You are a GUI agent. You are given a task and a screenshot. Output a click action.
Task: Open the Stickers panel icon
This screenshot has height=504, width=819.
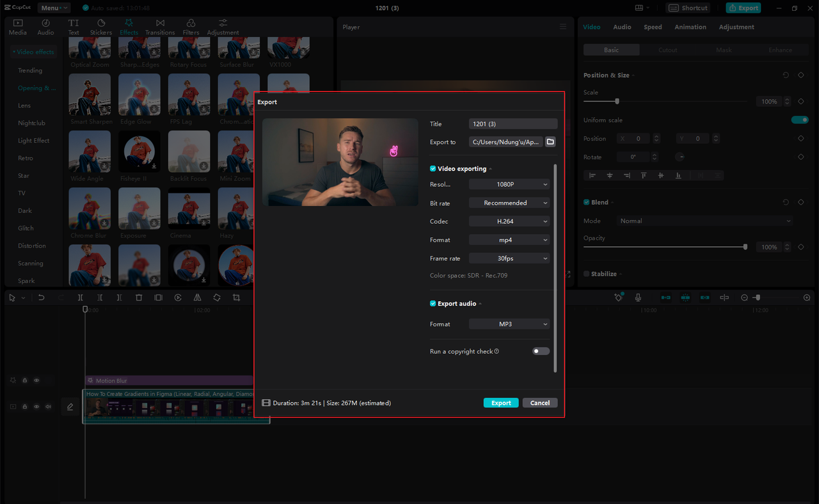point(100,27)
